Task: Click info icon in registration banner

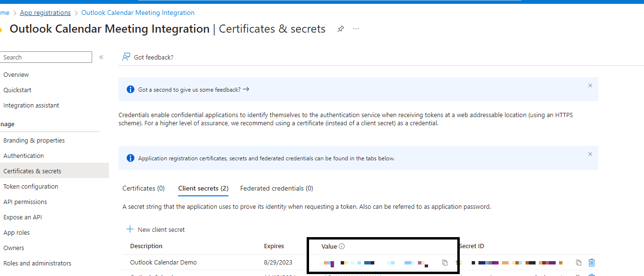Action: [x=130, y=158]
